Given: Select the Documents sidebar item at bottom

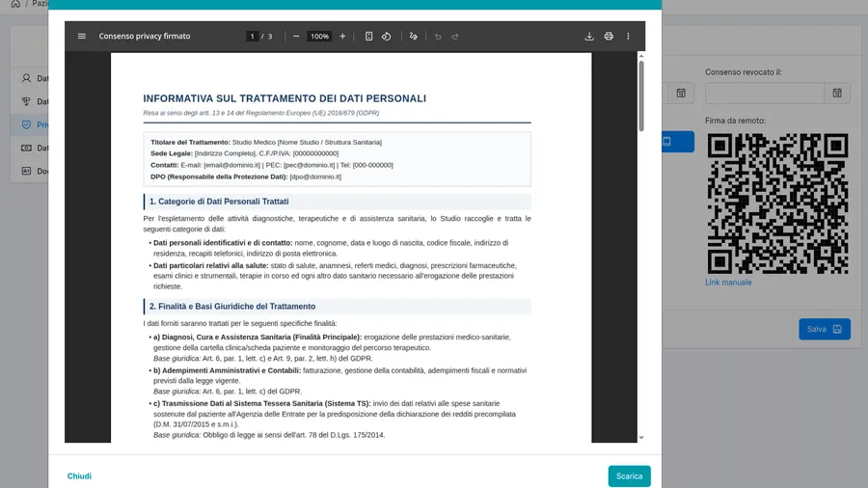Looking at the screenshot, I should point(29,171).
